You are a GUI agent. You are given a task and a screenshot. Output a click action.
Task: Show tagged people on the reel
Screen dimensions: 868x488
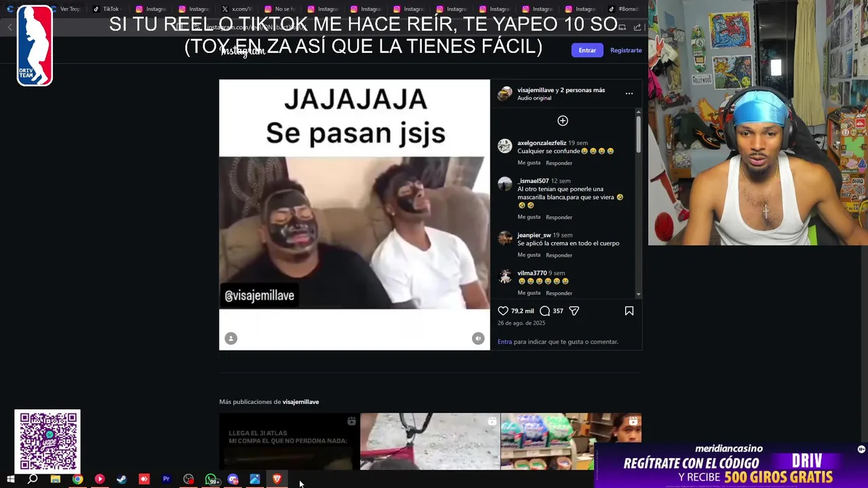click(x=231, y=338)
